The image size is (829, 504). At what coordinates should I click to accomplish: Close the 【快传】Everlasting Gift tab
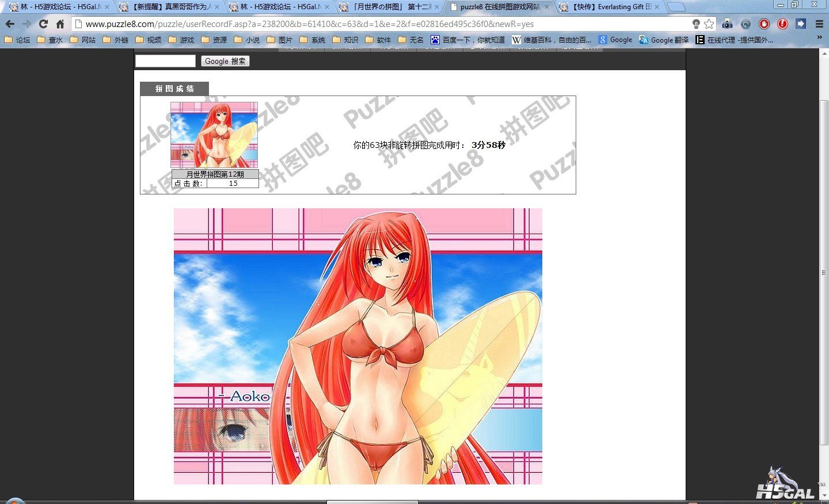(657, 7)
